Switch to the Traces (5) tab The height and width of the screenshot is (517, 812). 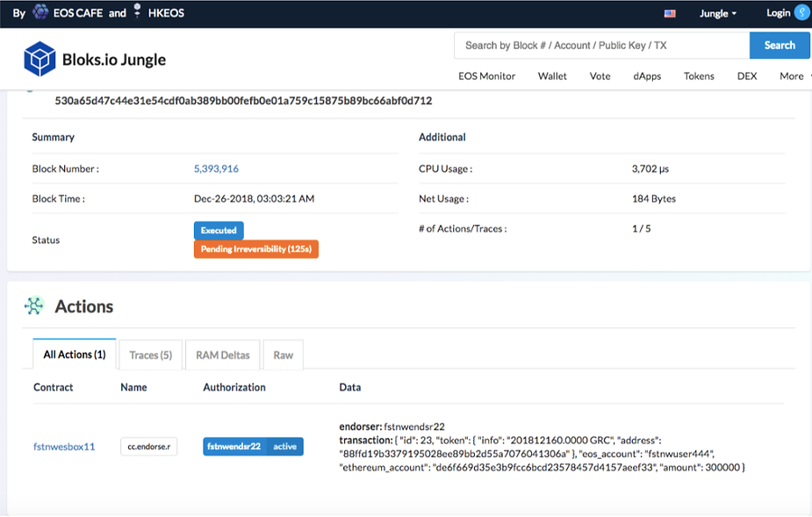click(x=151, y=355)
